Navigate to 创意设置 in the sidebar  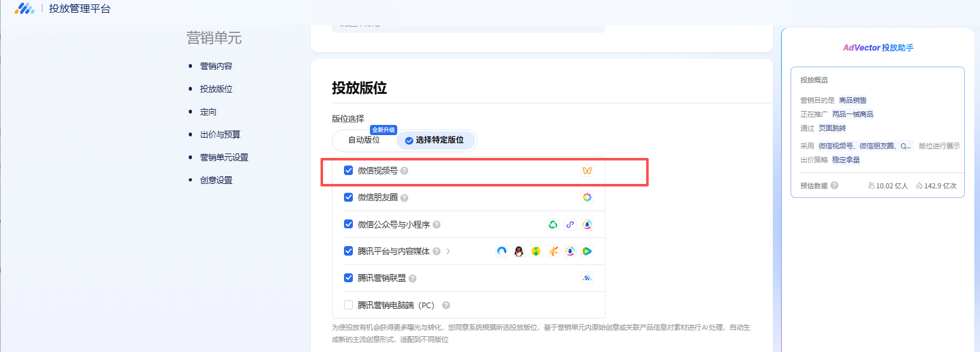216,180
